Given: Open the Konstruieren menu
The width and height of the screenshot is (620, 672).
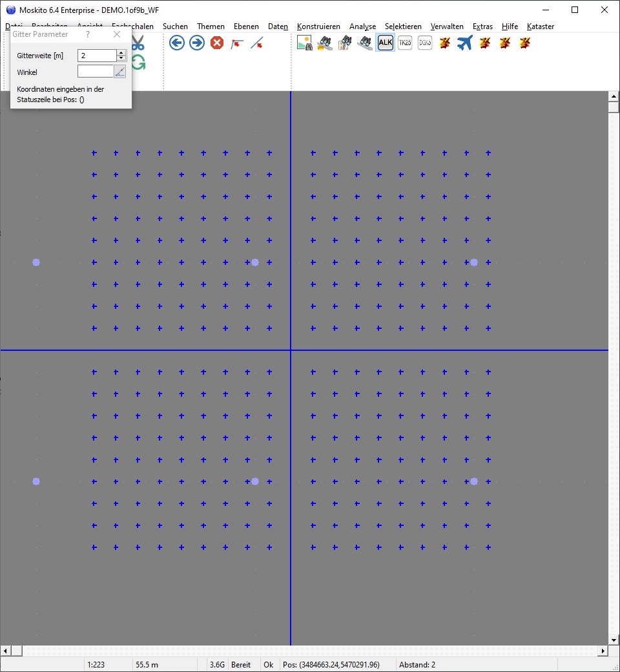Looking at the screenshot, I should pyautogui.click(x=318, y=26).
